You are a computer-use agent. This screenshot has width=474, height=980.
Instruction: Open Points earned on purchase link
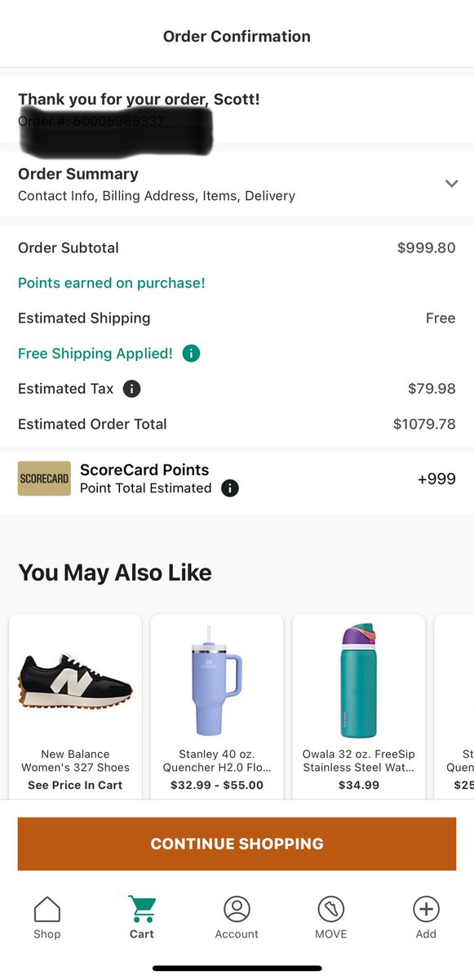click(x=112, y=283)
